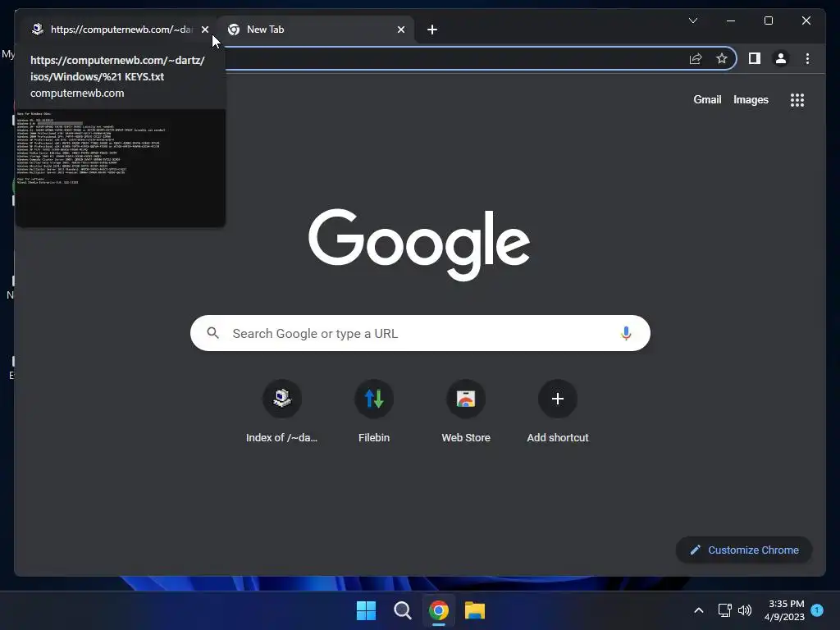Minimize the Chrome window
The height and width of the screenshot is (630, 840).
point(731,21)
